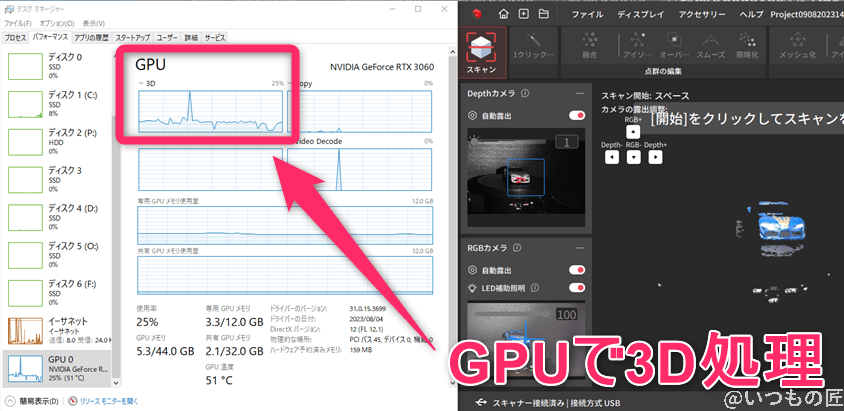The image size is (844, 411).
Task: Toggle RGB camera 自動露出 switch
Action: pyautogui.click(x=577, y=270)
